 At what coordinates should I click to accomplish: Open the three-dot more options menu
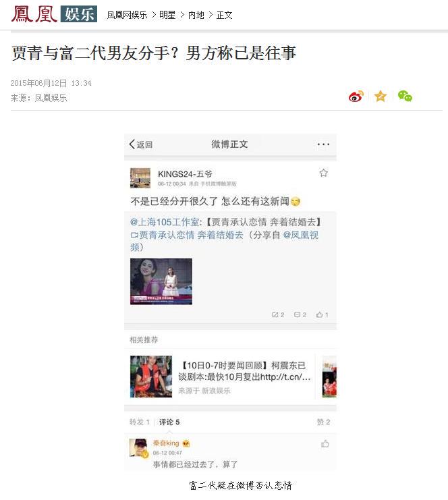tap(323, 144)
